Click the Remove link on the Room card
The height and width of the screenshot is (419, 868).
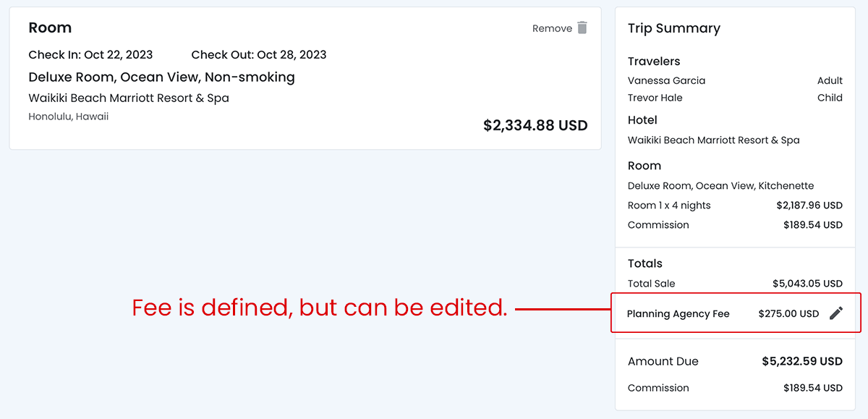point(552,28)
